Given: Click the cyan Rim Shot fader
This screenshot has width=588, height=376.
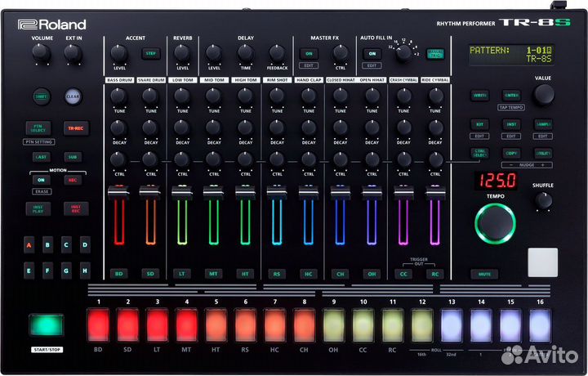Looking at the screenshot, I should coord(277,193).
